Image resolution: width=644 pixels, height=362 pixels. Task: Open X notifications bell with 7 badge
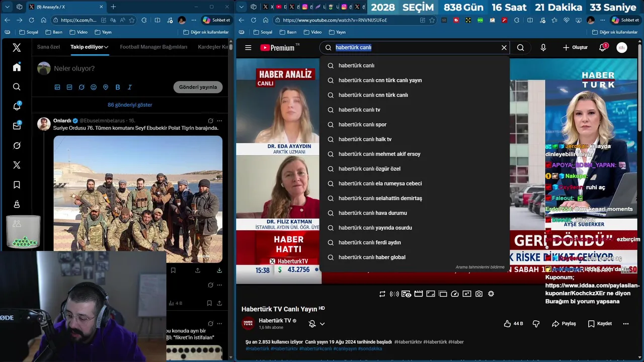pos(17,106)
